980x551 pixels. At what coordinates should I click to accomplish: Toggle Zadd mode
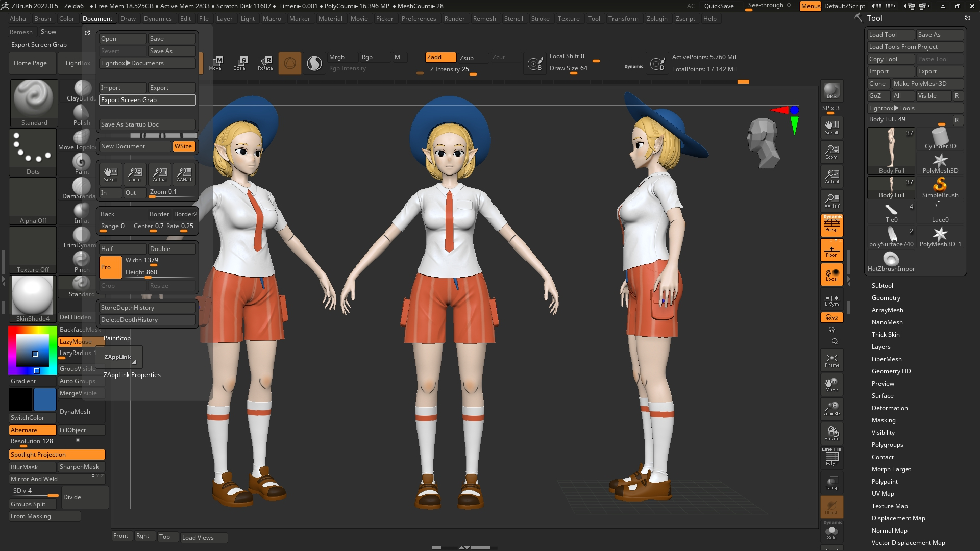[440, 57]
